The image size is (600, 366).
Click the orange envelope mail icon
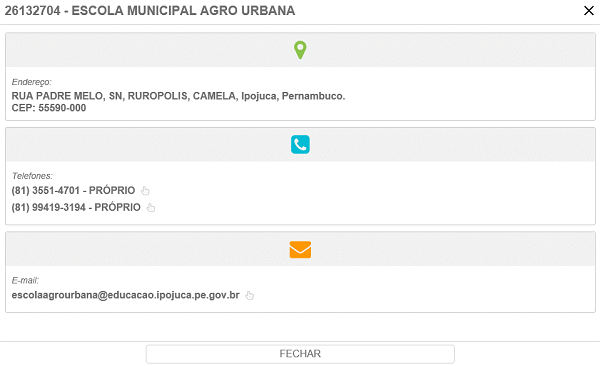tap(300, 250)
